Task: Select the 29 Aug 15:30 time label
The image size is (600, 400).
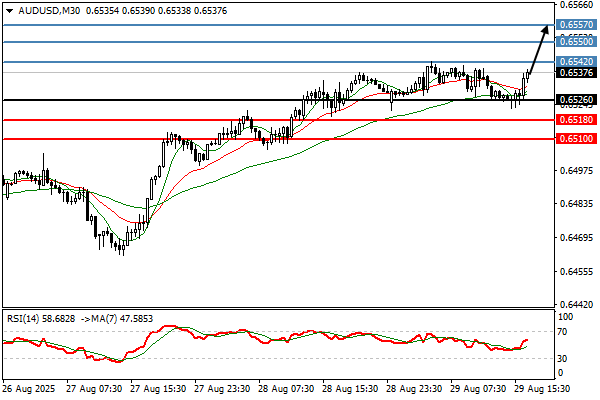Action: 541,389
